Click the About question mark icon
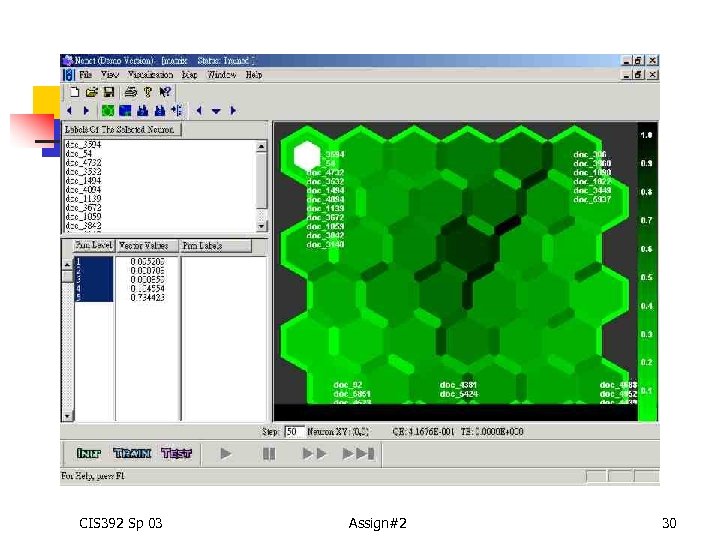Image resolution: width=720 pixels, height=540 pixels. click(148, 92)
